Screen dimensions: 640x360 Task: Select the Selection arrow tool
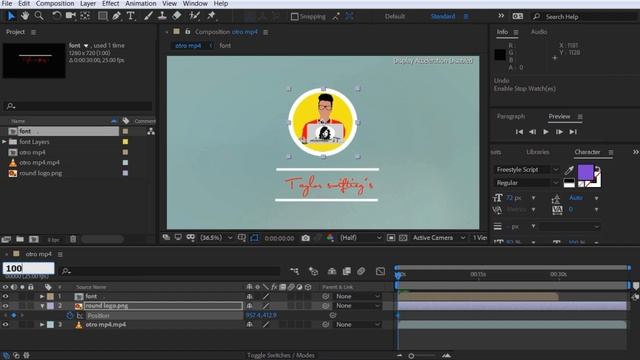coord(11,16)
